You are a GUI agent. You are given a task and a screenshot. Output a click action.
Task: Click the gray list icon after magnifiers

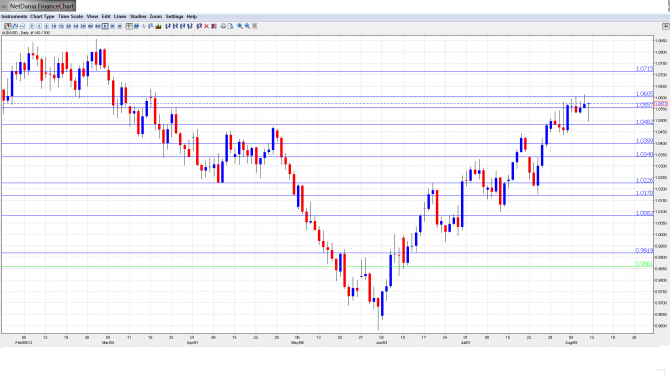click(x=255, y=26)
